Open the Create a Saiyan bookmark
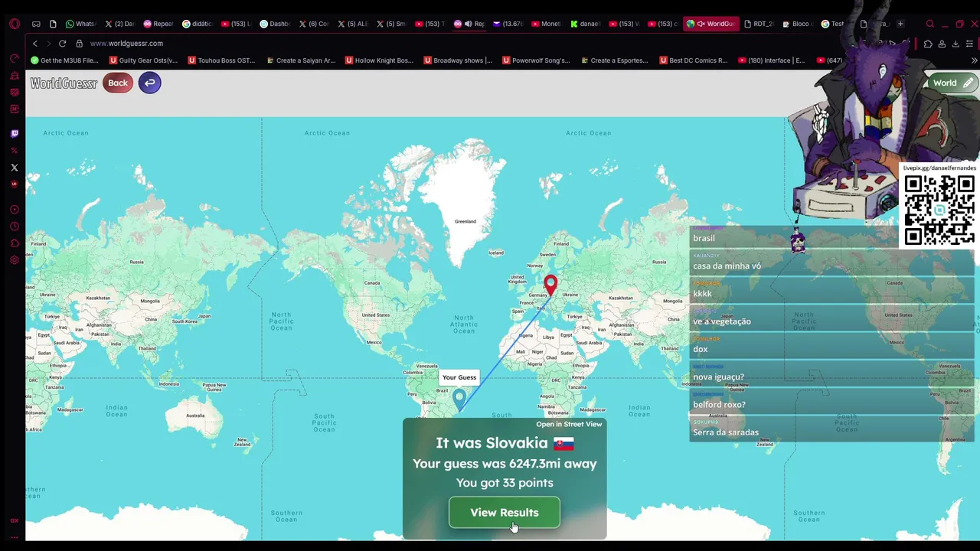The width and height of the screenshot is (980, 551). (301, 60)
